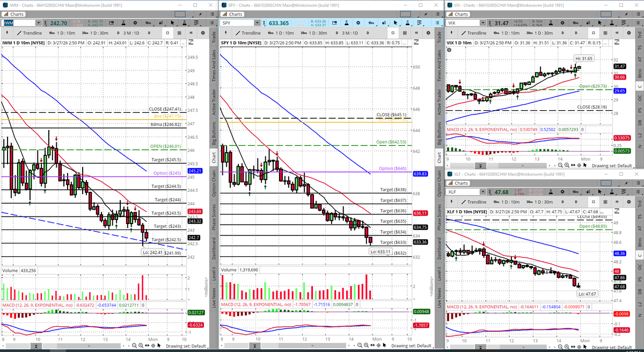Open Big Buttons side tab in SPY window

point(439,134)
